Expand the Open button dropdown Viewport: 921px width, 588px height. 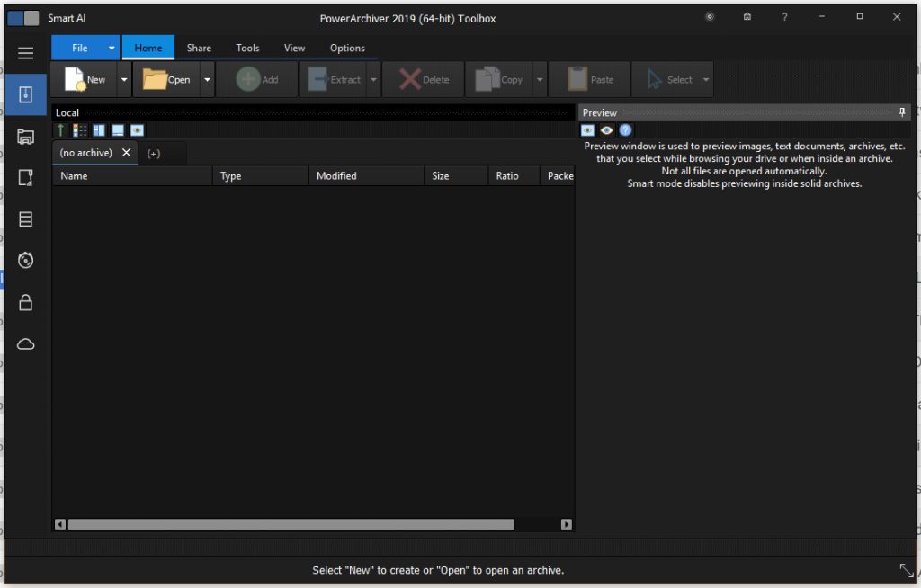206,79
